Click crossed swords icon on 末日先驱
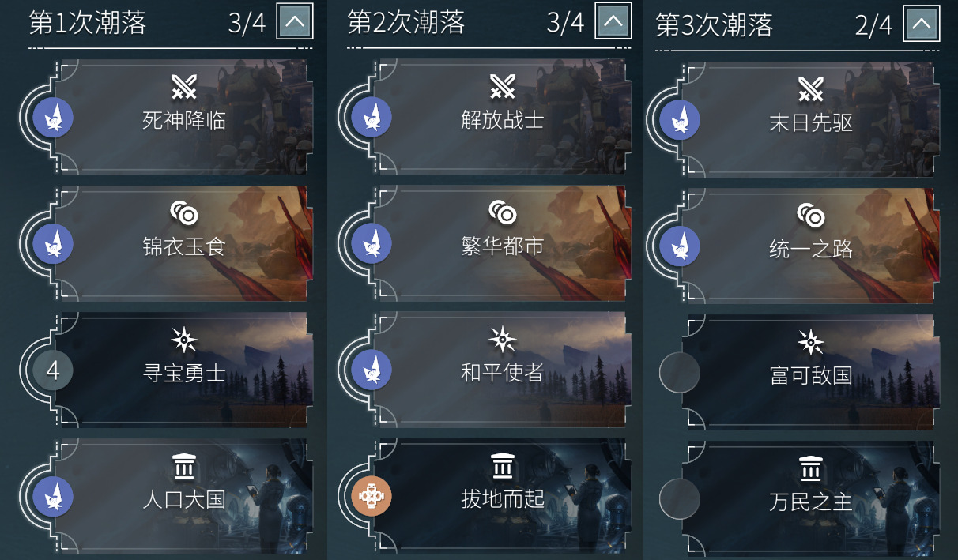958x560 pixels. pos(810,89)
